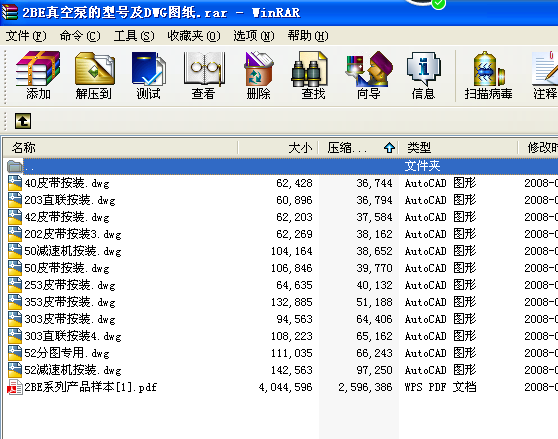The image size is (558, 439).
Task: Sort by the 大小 column header
Action: coord(278,148)
